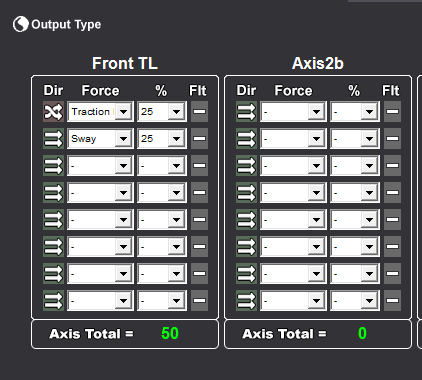Click the Flt column header in Axis2b

(x=391, y=91)
